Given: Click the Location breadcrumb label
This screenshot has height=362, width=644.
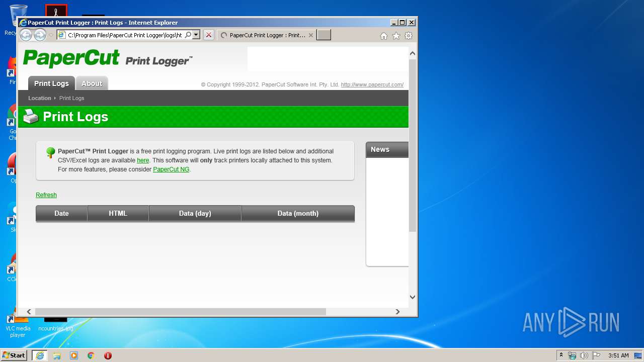Looking at the screenshot, I should click(40, 98).
